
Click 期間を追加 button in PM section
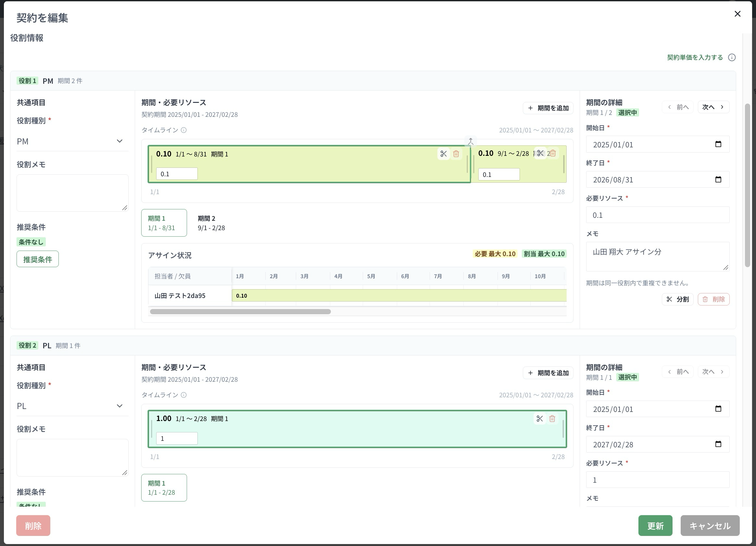click(548, 108)
